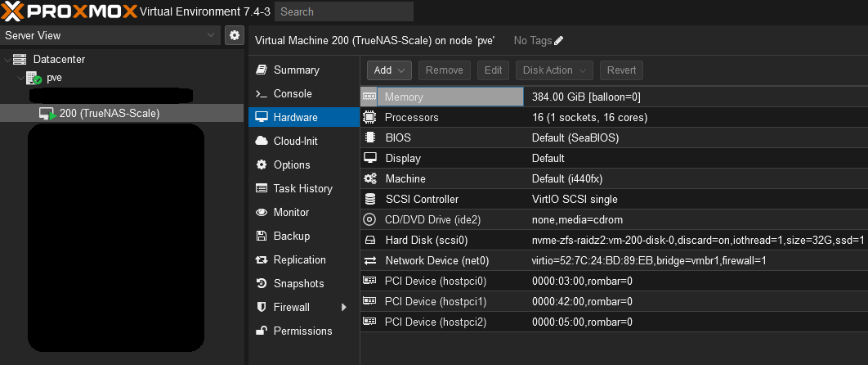Select the virtio network device value
Image resolution: width=868 pixels, height=365 pixels.
649,261
